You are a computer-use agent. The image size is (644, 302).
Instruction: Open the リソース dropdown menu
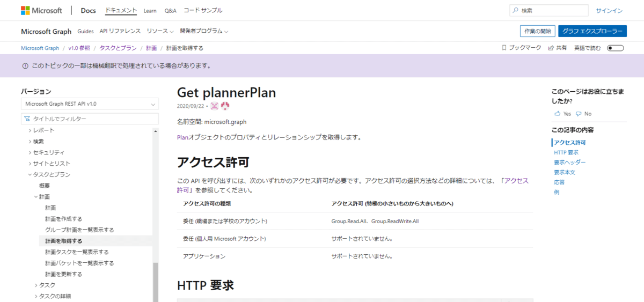[160, 31]
